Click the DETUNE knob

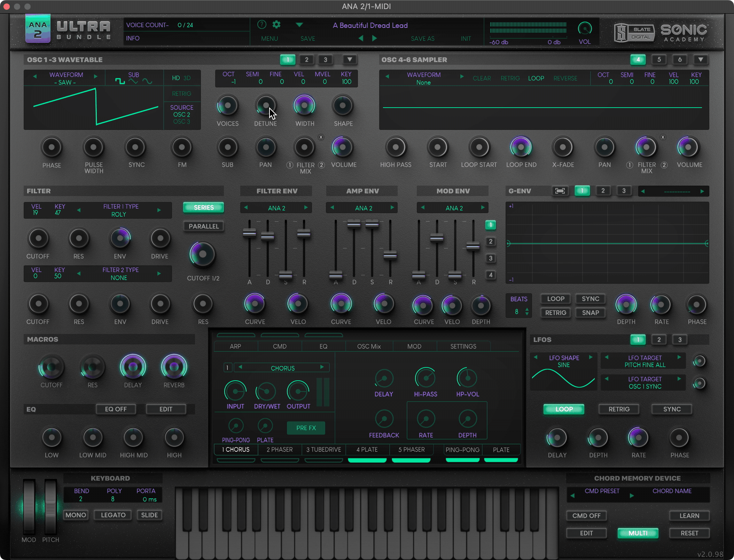pyautogui.click(x=266, y=105)
